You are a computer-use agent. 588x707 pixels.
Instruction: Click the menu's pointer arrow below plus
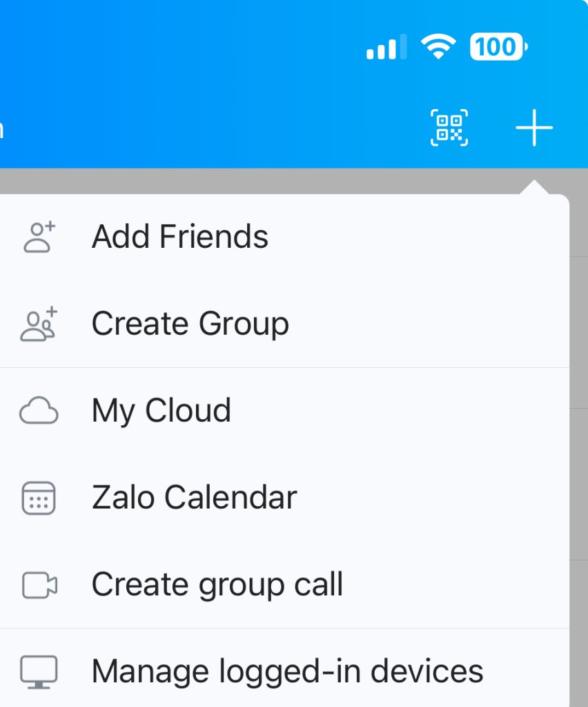tap(534, 188)
